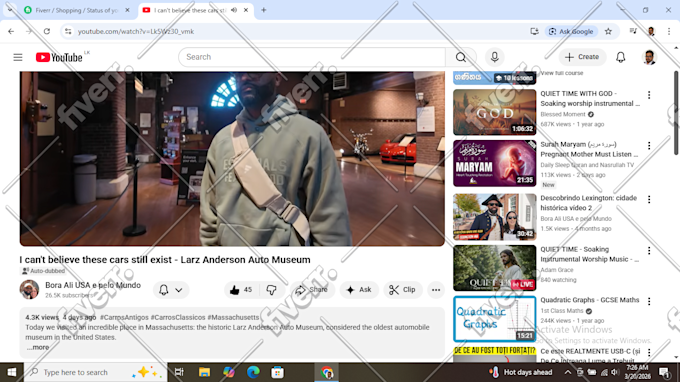Expand the notification bell subscription dropdown
Image resolution: width=680 pixels, height=382 pixels.
(171, 290)
